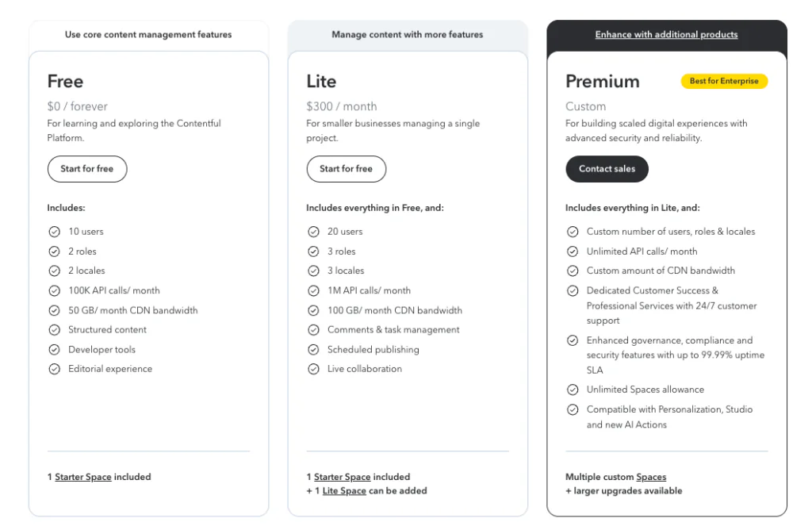The height and width of the screenshot is (526, 812).
Task: Select the Use core content management features header
Action: pyautogui.click(x=148, y=34)
